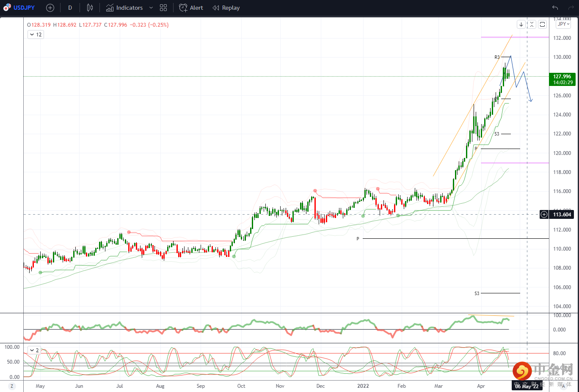Maximize the main chart pane
The width and height of the screenshot is (579, 392).
click(542, 25)
